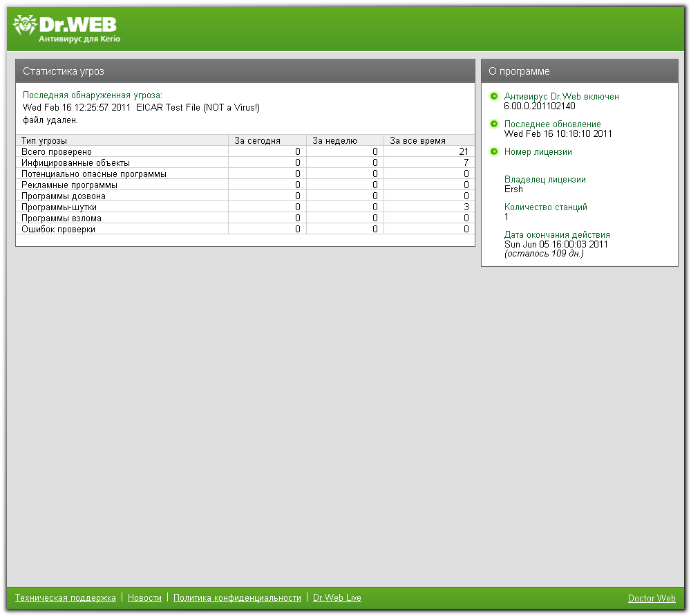
Task: Click green status dot beside Номер лицензии
Action: tap(494, 151)
